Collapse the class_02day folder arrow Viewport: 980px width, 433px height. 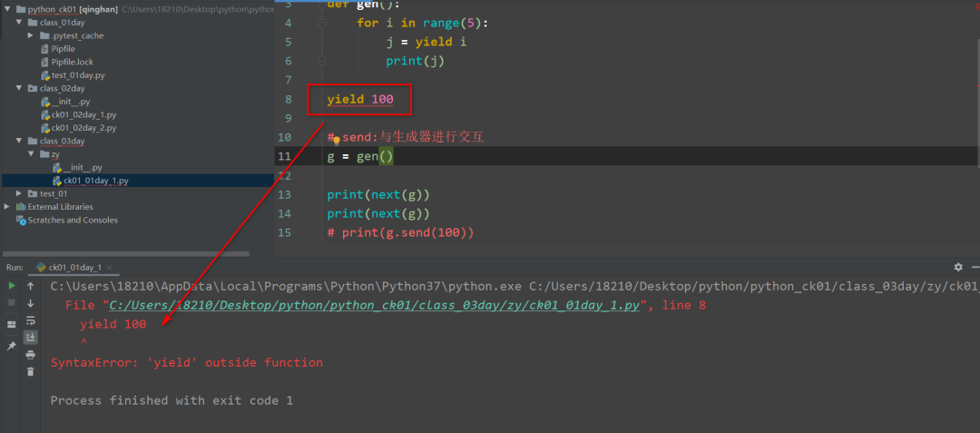coord(19,88)
